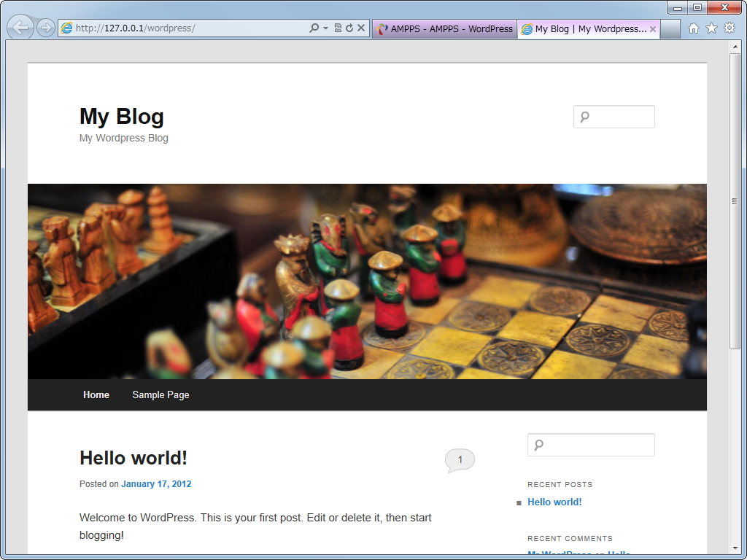Open the January 17, 2012 date link
Viewport: 747px width, 560px height.
click(156, 484)
